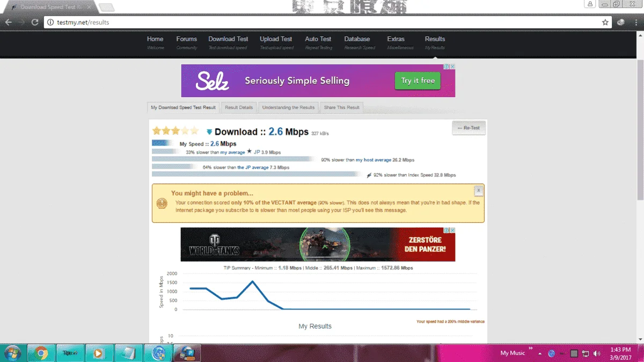Image resolution: width=644 pixels, height=362 pixels.
Task: Click Try it free in Selz ad
Action: coord(418,81)
